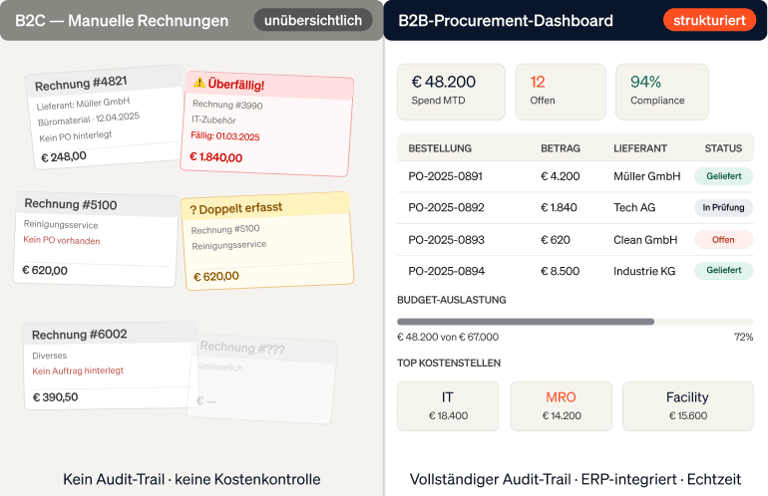This screenshot has width=768, height=496.
Task: Sort by the LIEFERANT column header
Action: tap(640, 148)
